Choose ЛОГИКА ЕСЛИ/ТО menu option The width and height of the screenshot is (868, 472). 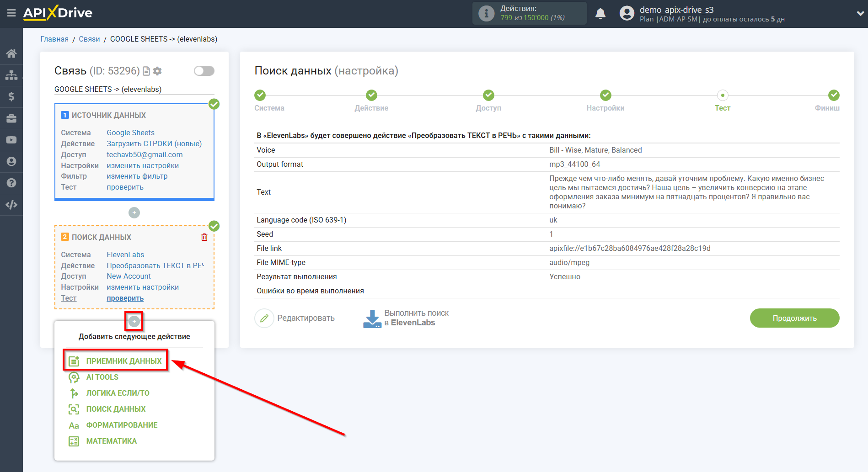(x=118, y=393)
